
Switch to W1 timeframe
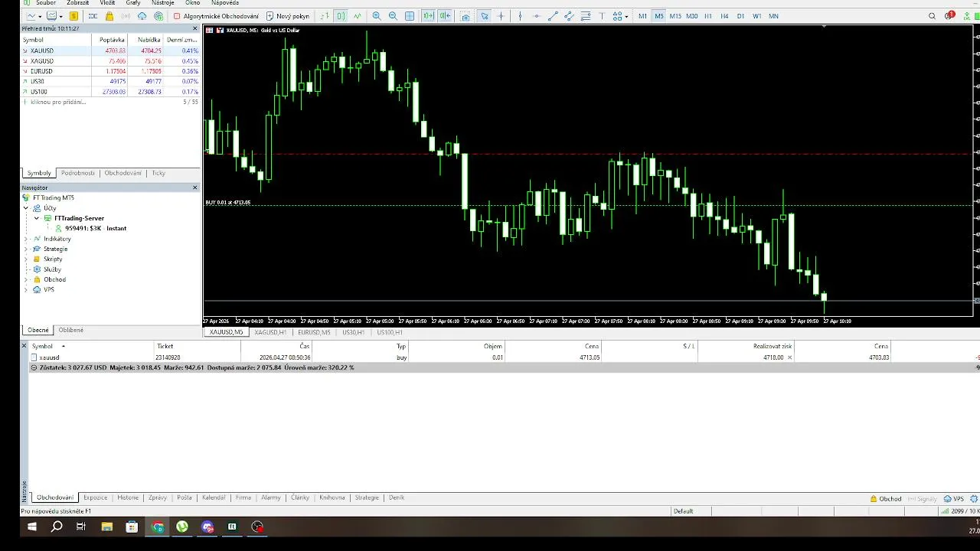click(757, 16)
